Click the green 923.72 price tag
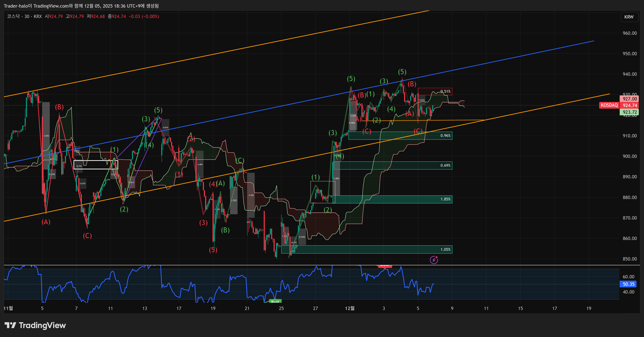 coord(630,112)
